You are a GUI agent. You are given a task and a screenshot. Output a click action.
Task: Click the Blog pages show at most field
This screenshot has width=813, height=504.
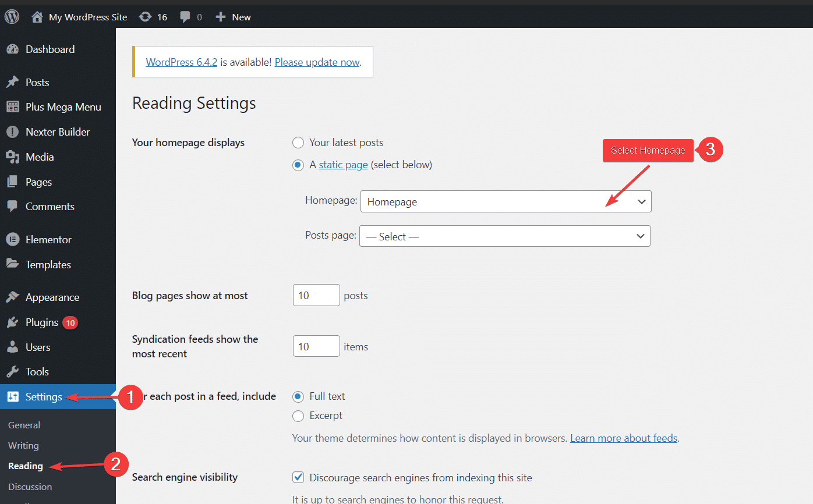316,295
